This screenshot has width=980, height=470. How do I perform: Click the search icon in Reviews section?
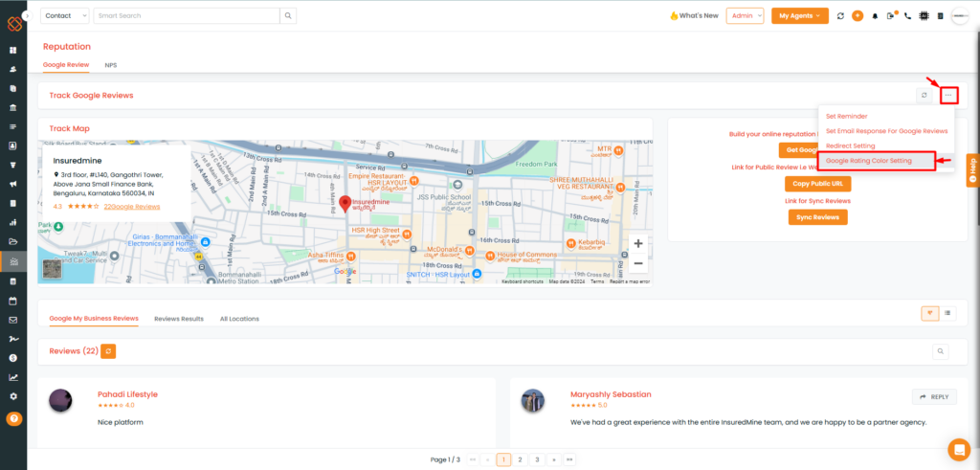click(941, 352)
